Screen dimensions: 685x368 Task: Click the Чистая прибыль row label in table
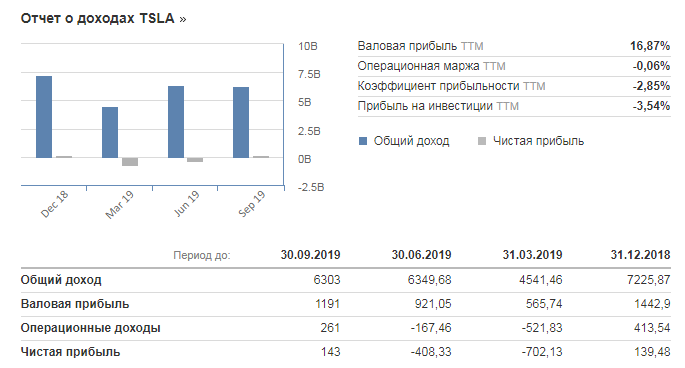(70, 352)
